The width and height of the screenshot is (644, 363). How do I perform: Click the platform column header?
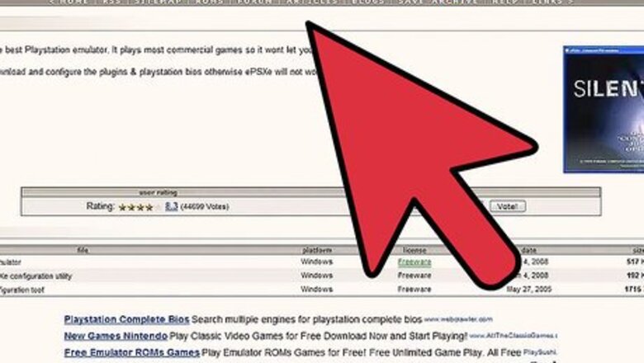click(x=317, y=249)
